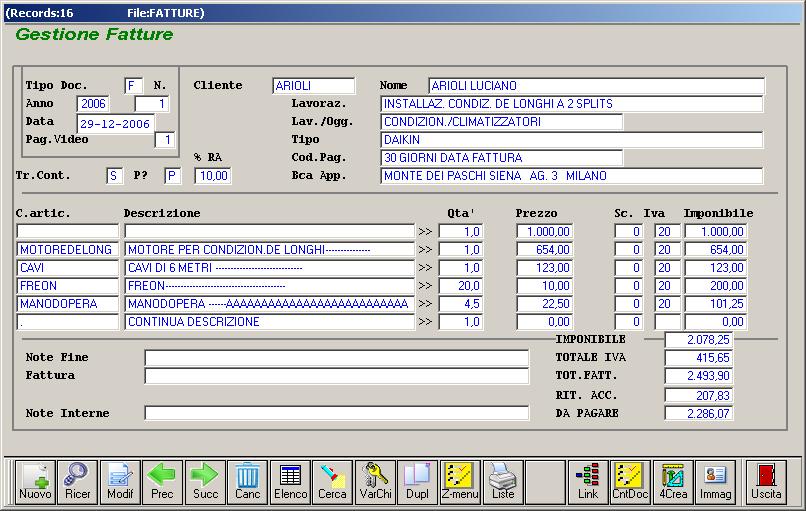The height and width of the screenshot is (511, 806).
Task: Open the Ricer search icon
Action: click(78, 481)
